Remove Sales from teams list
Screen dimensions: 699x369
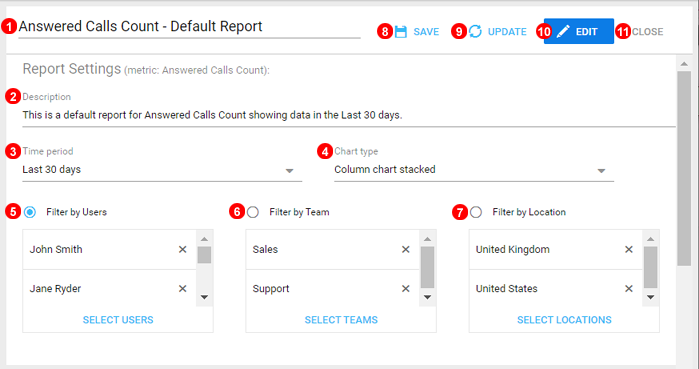[x=406, y=250]
